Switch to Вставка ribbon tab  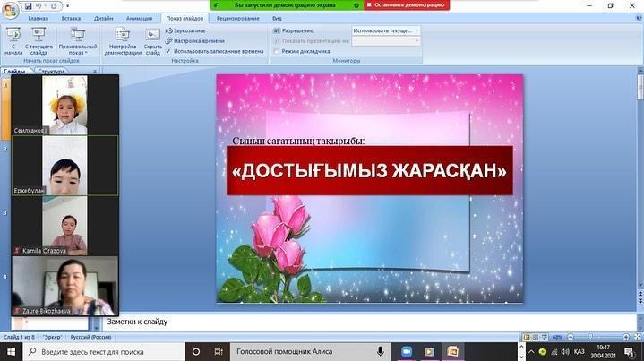coord(71,19)
